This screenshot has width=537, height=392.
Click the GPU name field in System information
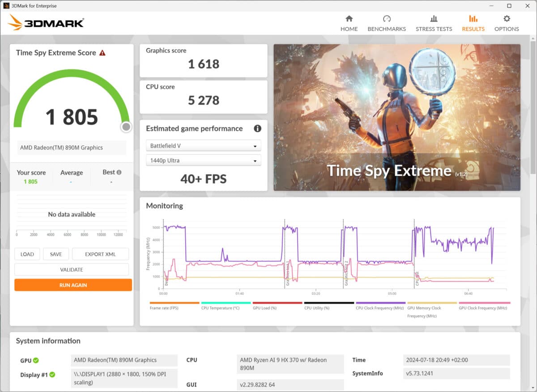(124, 360)
